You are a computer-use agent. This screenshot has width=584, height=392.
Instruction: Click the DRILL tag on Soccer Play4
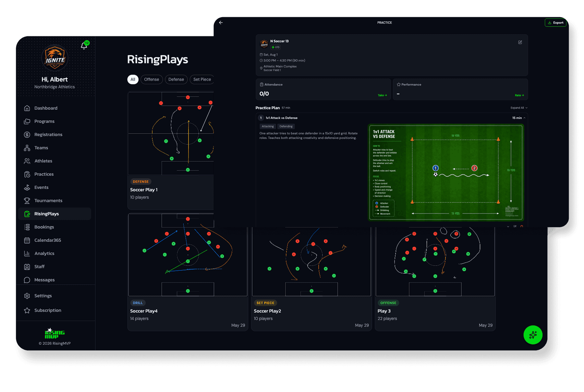[138, 303]
